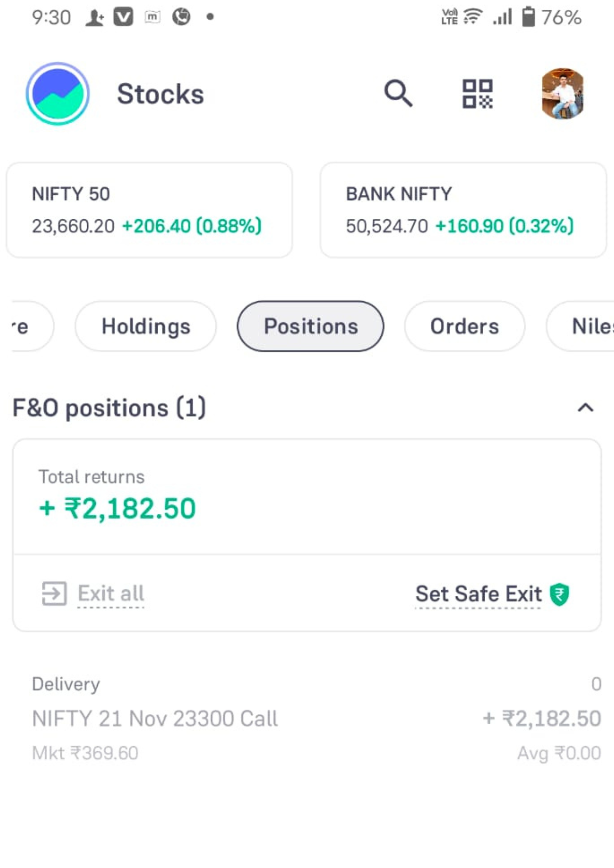614x868 pixels.
Task: Tap the Set Safe Exit link
Action: [479, 594]
